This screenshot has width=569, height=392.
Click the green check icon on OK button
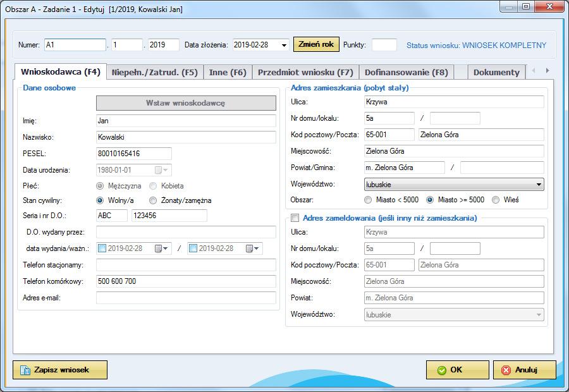(442, 370)
